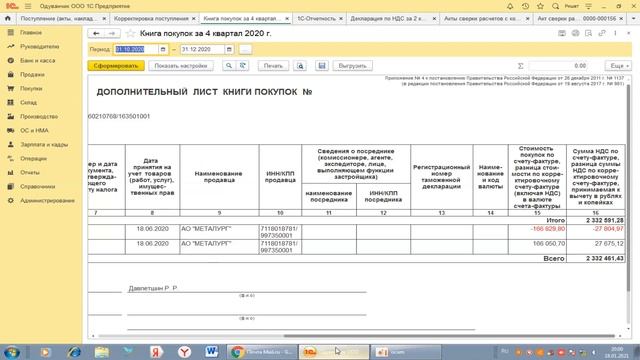
Task: Click the Выгрузить button
Action: click(353, 66)
